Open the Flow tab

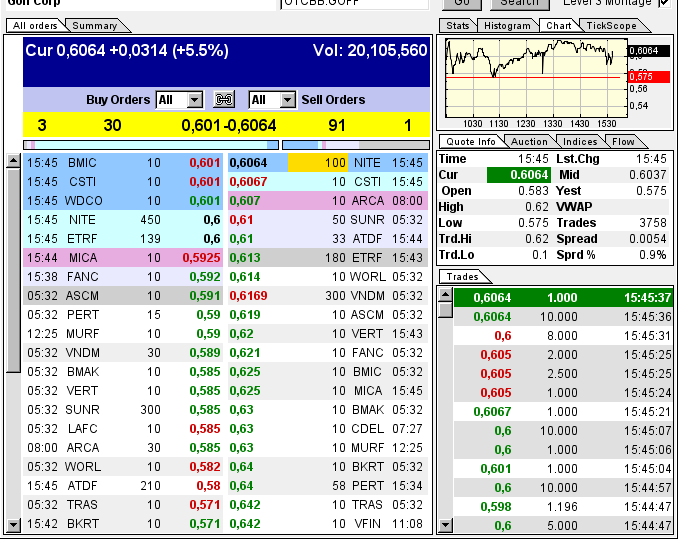pyautogui.click(x=623, y=142)
